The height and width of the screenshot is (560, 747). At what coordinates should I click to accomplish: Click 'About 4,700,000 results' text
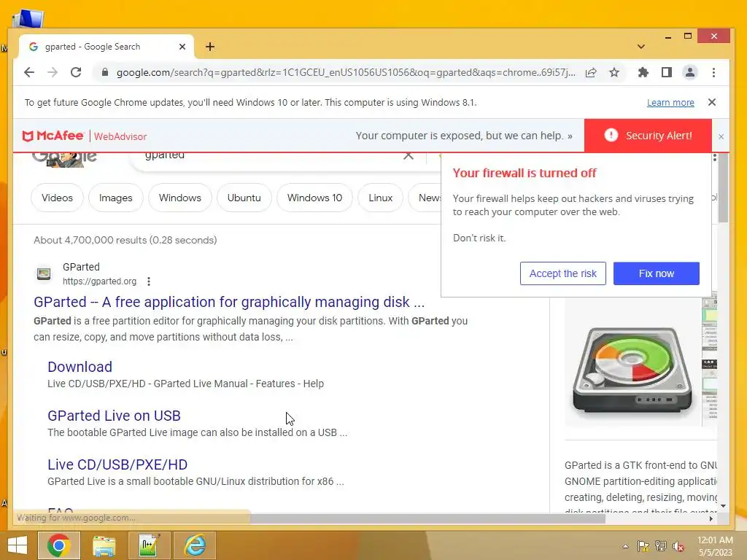pyautogui.click(x=125, y=240)
